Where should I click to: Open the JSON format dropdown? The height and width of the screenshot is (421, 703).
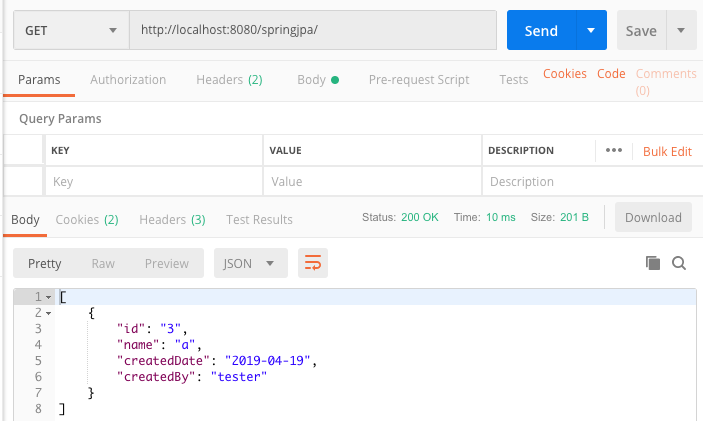pyautogui.click(x=251, y=263)
